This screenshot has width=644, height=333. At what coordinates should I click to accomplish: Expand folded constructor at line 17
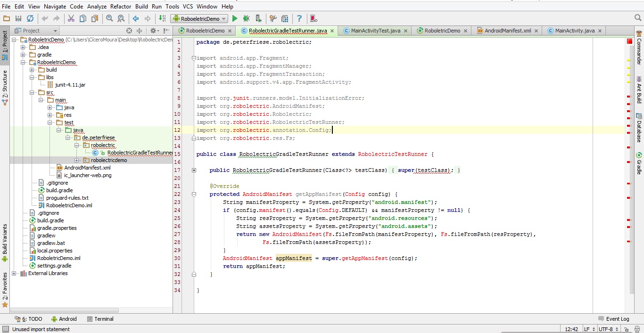coord(194,170)
